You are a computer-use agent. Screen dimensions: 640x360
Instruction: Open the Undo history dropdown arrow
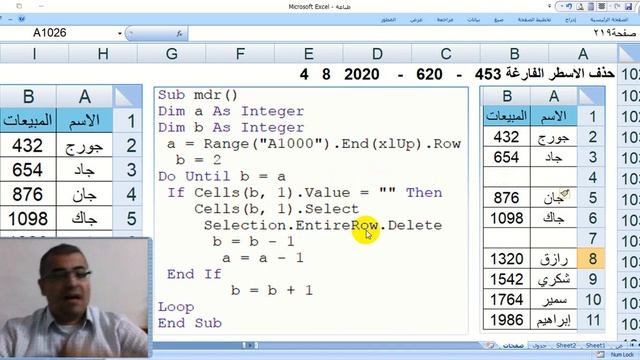pyautogui.click(x=562, y=6)
